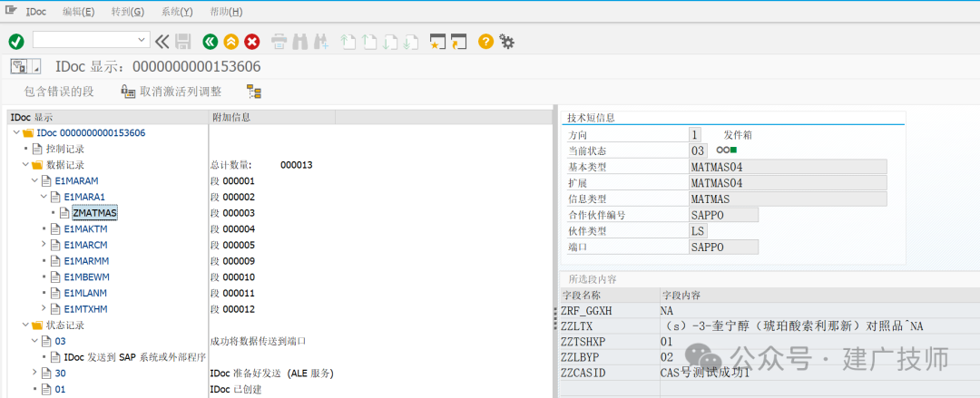Click the Print icon
This screenshot has width=980, height=398.
279,42
